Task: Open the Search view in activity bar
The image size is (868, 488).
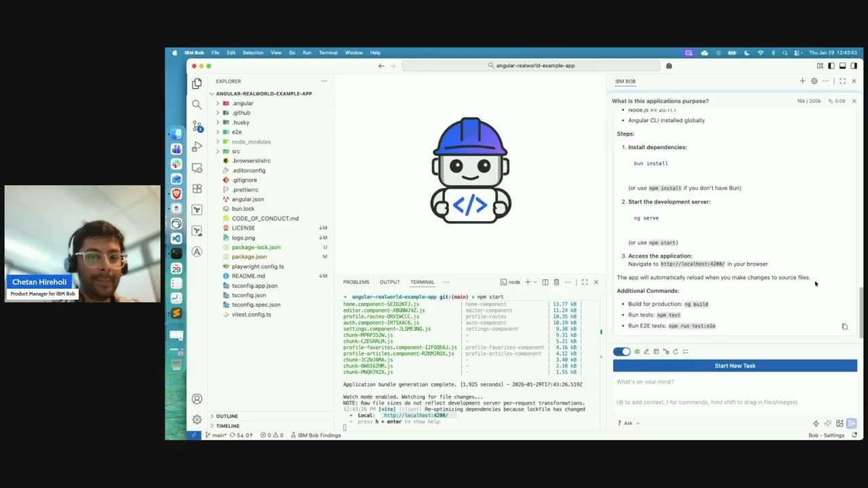Action: (x=197, y=104)
